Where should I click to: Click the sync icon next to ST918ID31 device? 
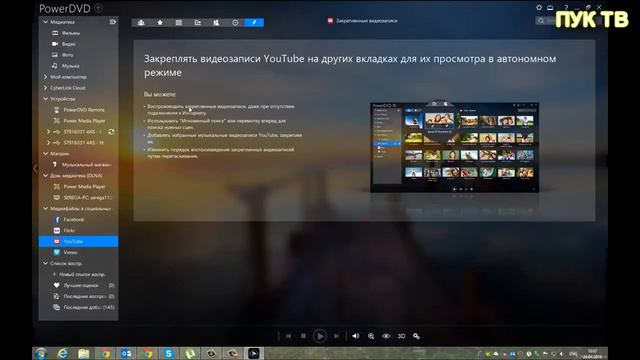(111, 132)
